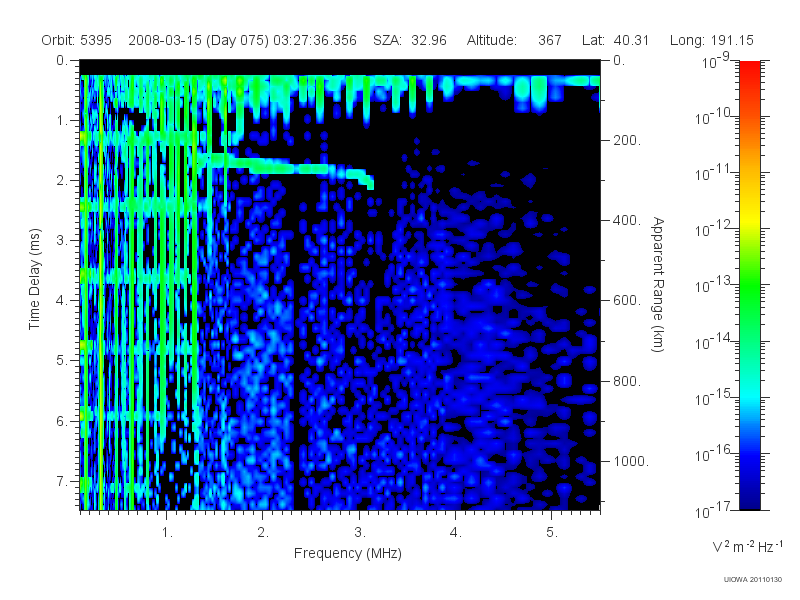The image size is (800, 600).
Task: Click the Altitude: 367 label
Action: 514,40
